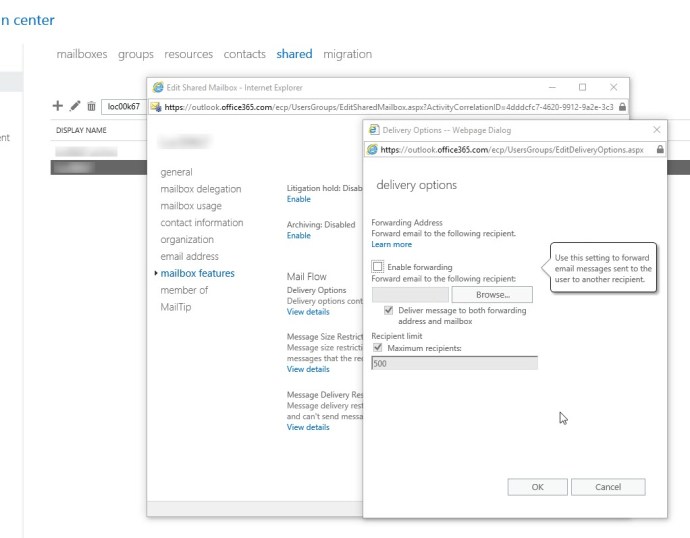Click View details under Delivery Options

[x=308, y=311]
